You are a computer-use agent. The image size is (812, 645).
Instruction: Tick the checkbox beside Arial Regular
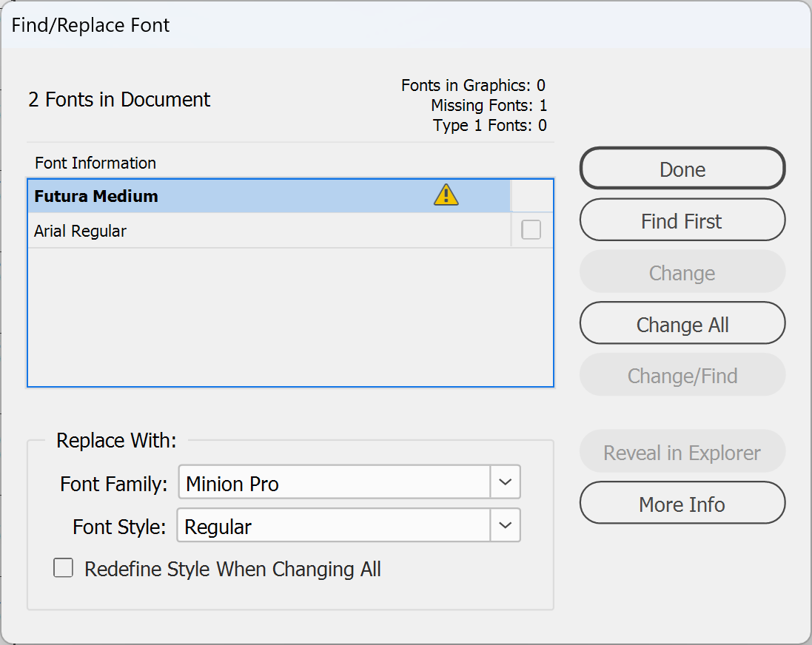[x=531, y=229]
